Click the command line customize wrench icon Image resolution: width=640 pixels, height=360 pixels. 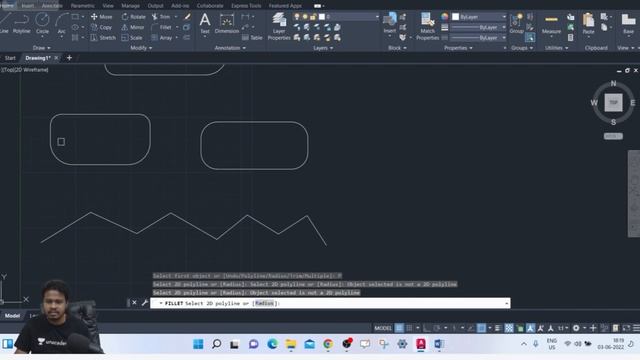tap(144, 302)
